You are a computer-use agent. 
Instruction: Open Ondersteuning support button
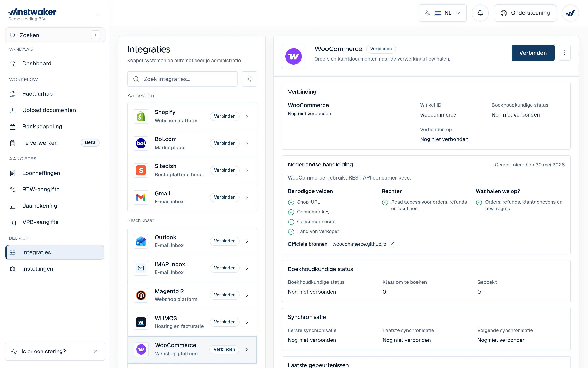[x=525, y=13]
